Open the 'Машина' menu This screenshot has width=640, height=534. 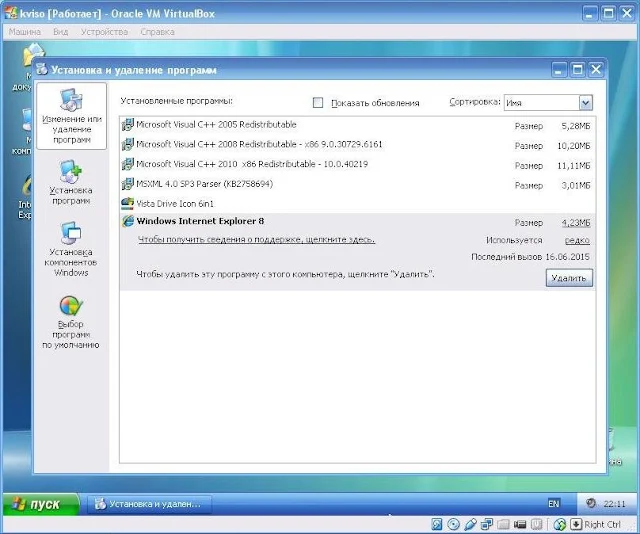(24, 32)
